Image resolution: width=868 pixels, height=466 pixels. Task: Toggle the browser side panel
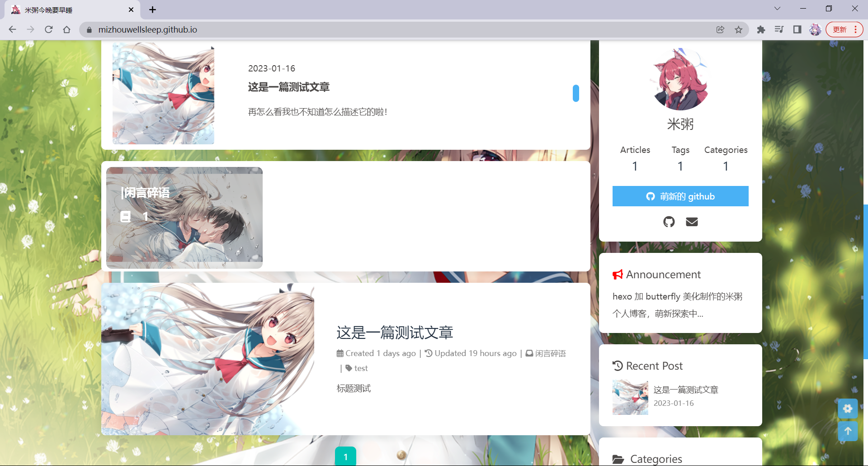pos(797,30)
